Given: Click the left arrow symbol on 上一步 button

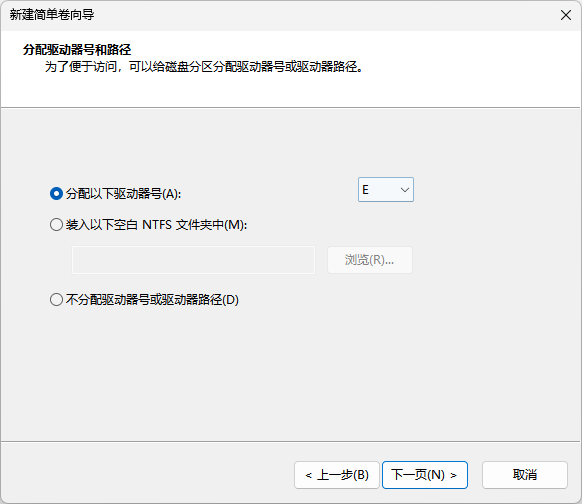Looking at the screenshot, I should click(x=308, y=475).
